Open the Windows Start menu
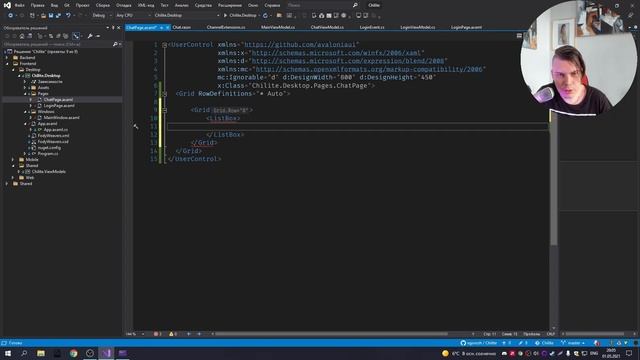 tap(7, 353)
